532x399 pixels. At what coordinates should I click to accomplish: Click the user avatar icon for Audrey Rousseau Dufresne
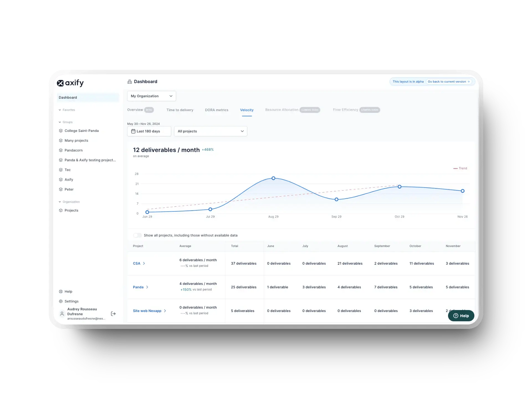pos(62,314)
